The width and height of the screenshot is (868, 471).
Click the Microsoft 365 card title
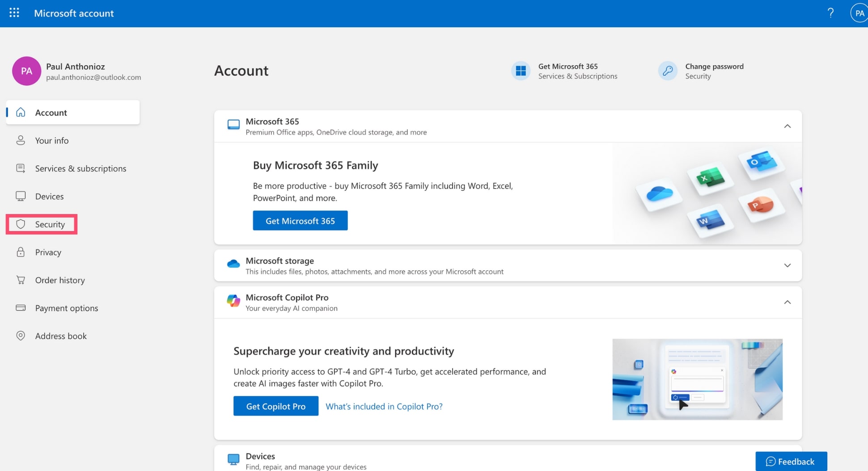(x=272, y=122)
